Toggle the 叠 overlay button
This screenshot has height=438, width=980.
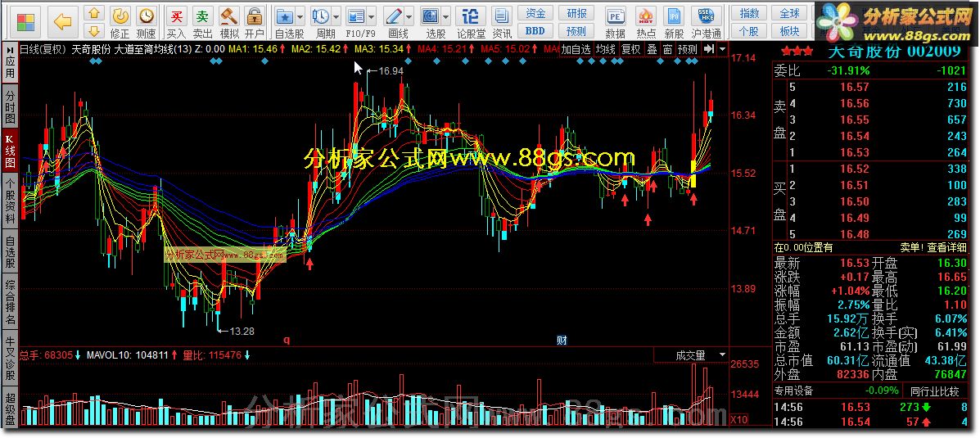(652, 49)
